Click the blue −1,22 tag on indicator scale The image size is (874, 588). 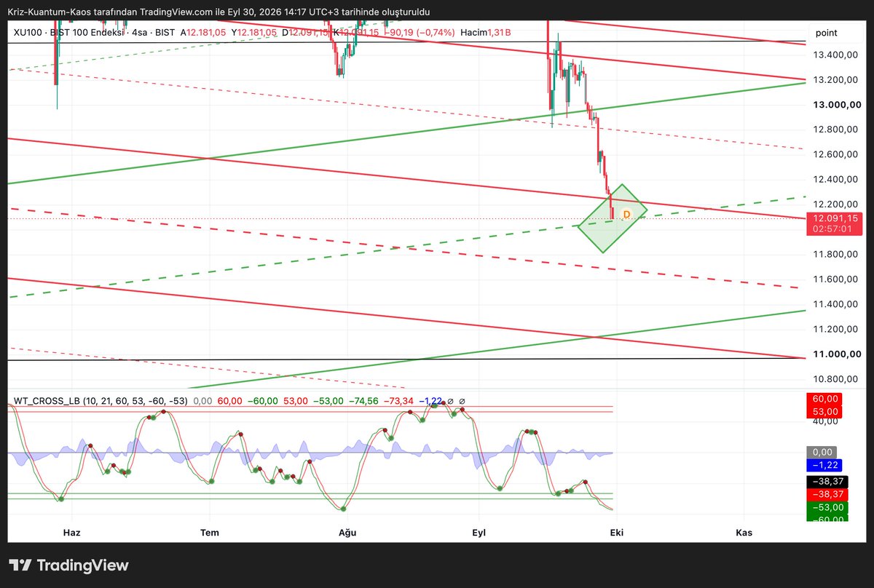tap(826, 464)
